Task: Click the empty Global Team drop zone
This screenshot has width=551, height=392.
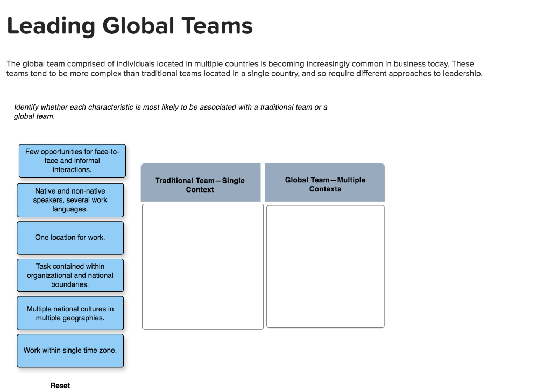Action: coord(325,266)
